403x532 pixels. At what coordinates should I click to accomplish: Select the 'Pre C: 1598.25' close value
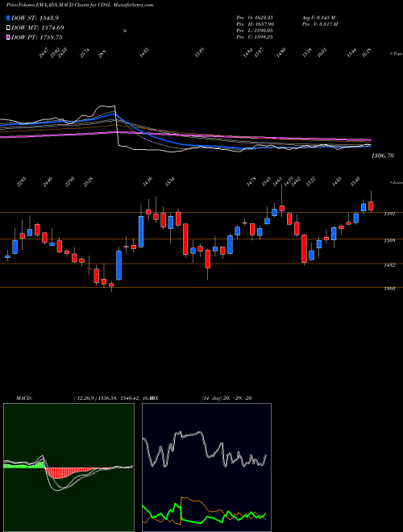(x=255, y=37)
